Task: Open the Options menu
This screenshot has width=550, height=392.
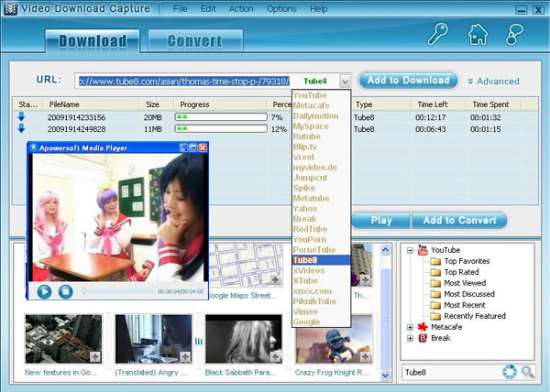Action: (x=281, y=8)
